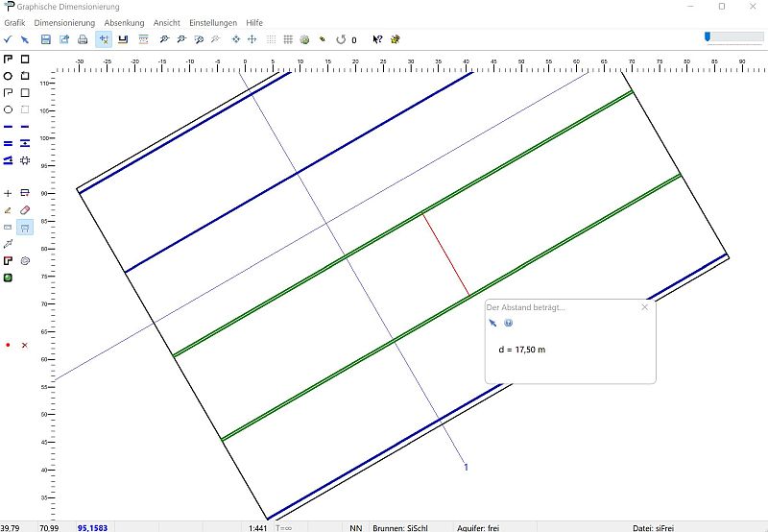Toggle the highlighted distance measure tool
This screenshot has height=532, width=768.
25,227
